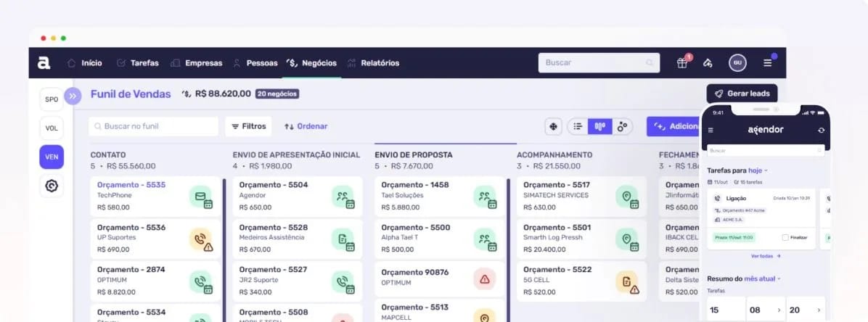The width and height of the screenshot is (868, 322).
Task: Click the move/drag mode icon in toolbar
Action: click(553, 127)
